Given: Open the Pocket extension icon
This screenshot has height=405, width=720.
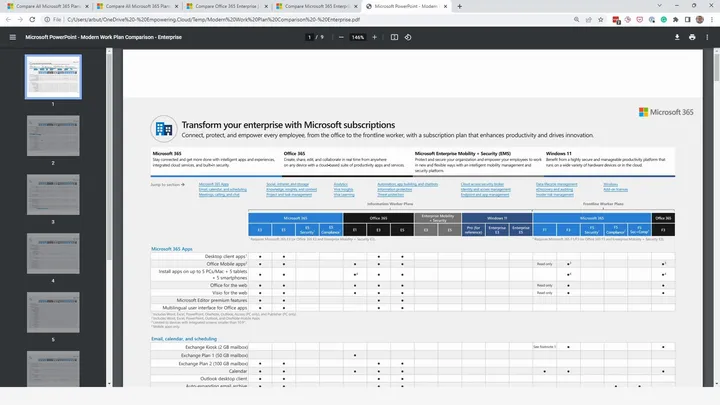Looking at the screenshot, I should (640, 20).
